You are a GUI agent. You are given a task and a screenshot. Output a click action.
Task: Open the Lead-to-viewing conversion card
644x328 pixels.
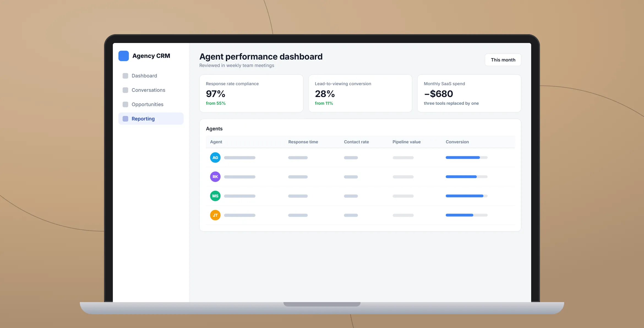click(x=360, y=93)
